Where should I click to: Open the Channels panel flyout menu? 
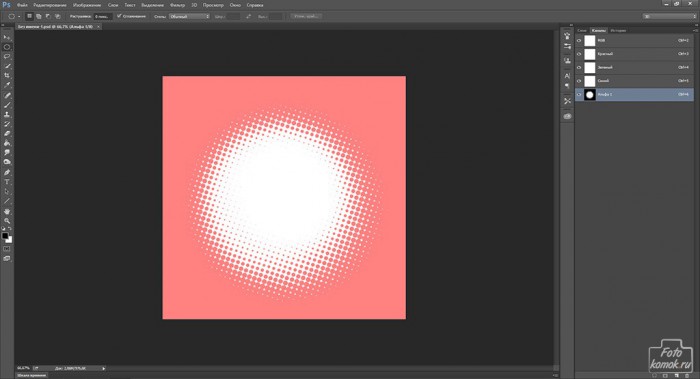coord(695,30)
